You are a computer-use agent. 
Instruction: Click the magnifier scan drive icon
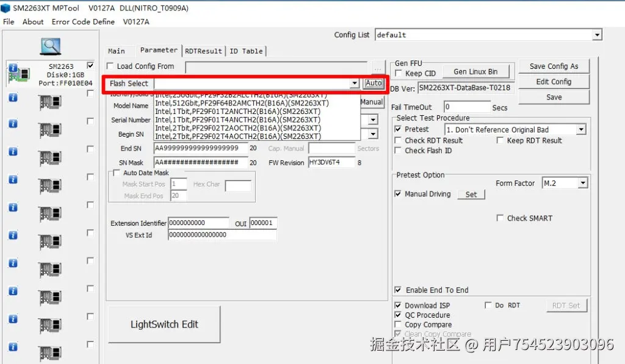tap(51, 46)
